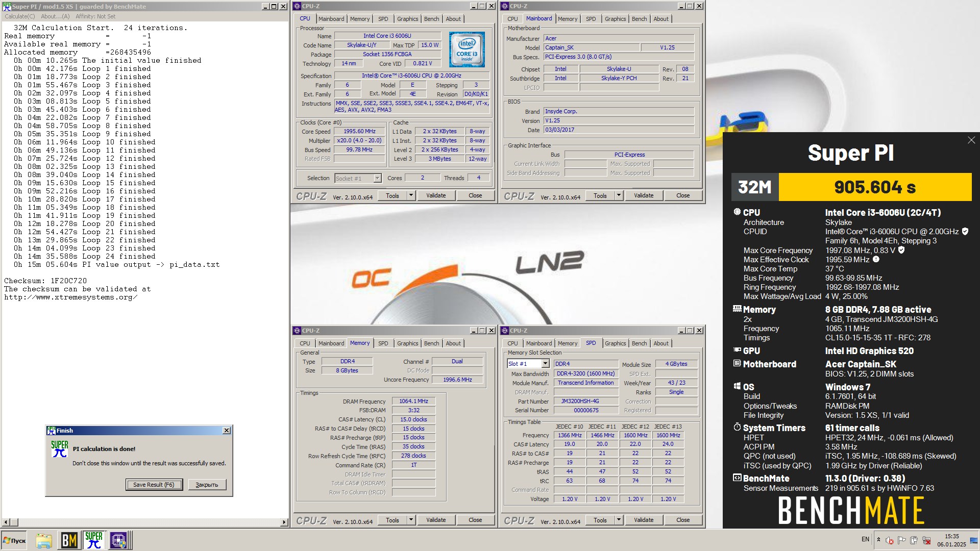Click the Super PI window title bar icon
Image resolution: width=980 pixels, height=551 pixels.
tap(7, 6)
